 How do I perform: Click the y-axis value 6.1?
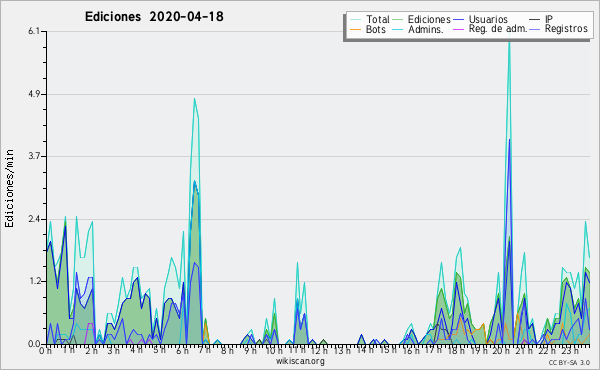tap(34, 31)
